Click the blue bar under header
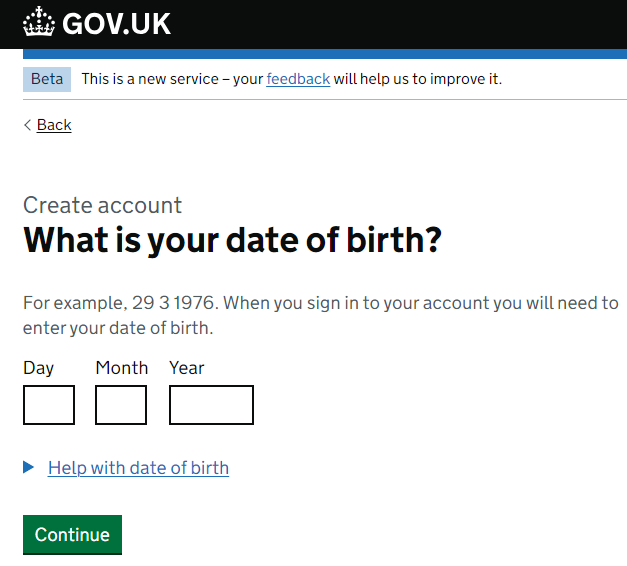This screenshot has height=566, width=627. click(325, 54)
